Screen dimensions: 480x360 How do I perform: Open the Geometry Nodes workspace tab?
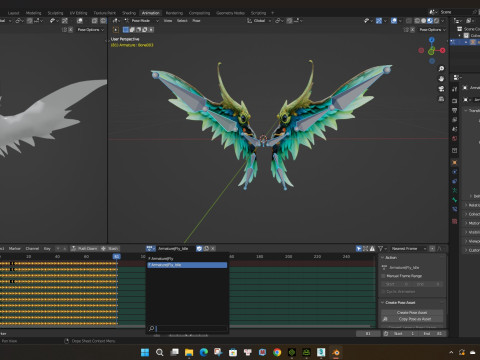(230, 13)
